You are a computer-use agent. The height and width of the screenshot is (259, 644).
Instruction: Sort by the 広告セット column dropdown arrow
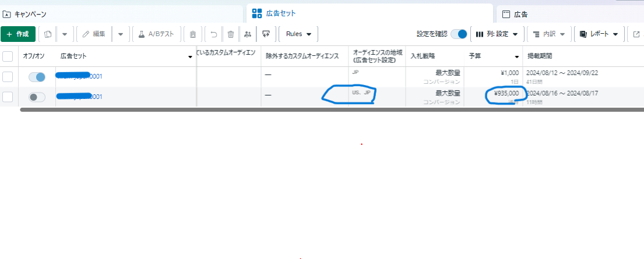click(x=190, y=56)
